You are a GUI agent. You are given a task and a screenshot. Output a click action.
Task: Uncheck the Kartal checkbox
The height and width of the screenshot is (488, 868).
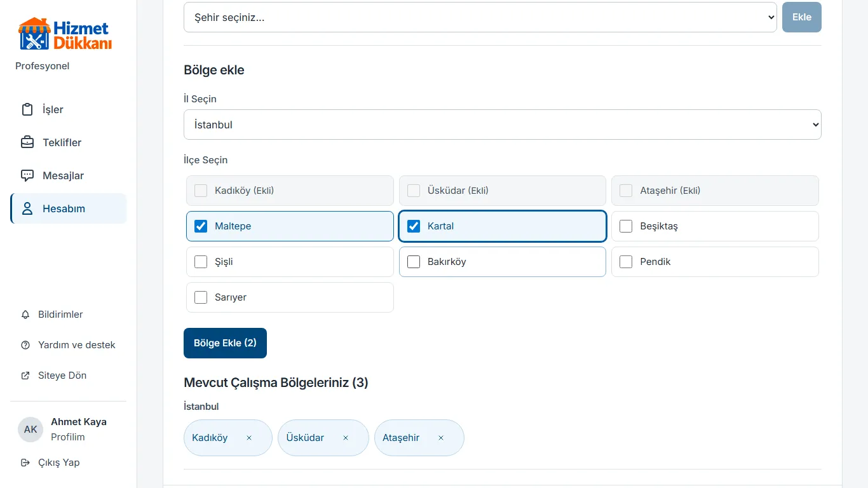point(414,226)
